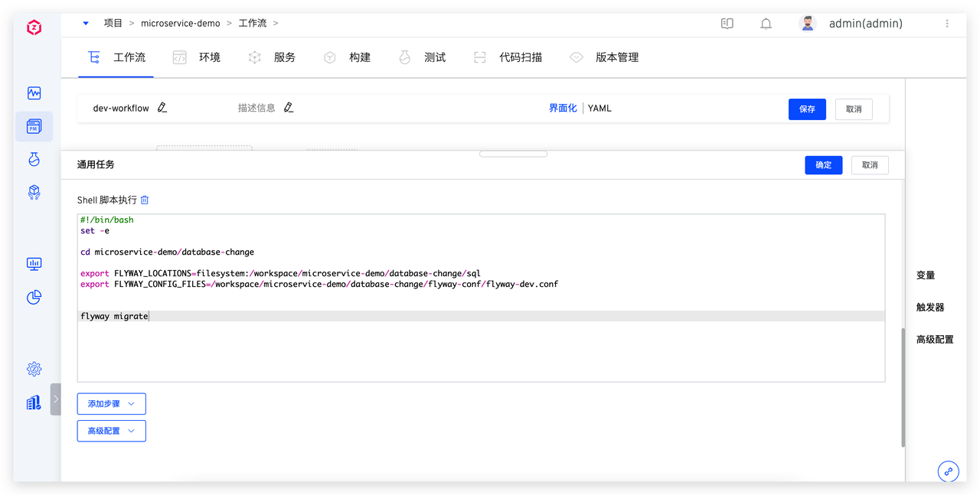Screen dimensions: 980x495
Task: Switch to the 代码扫描 tab
Action: point(508,57)
